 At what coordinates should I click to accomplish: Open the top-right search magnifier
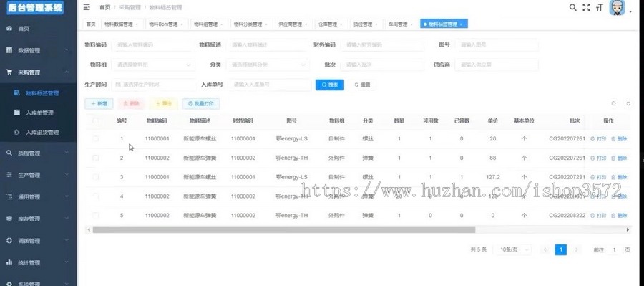[x=572, y=7]
